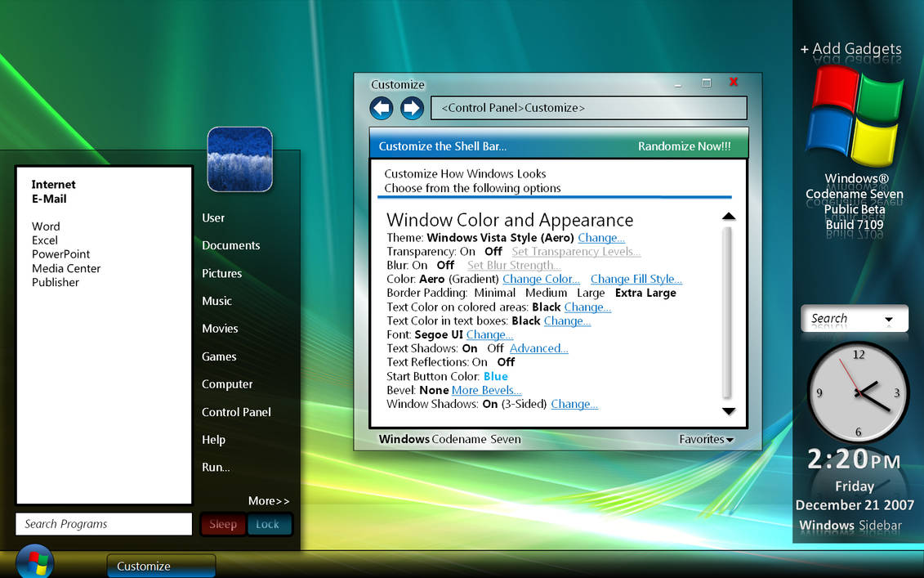Click the Font Change... link

[489, 335]
